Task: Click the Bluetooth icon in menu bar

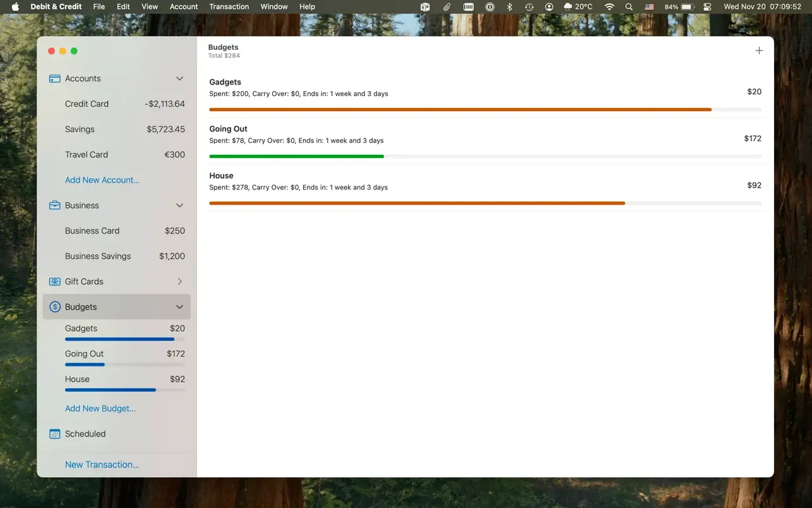Action: coord(510,7)
